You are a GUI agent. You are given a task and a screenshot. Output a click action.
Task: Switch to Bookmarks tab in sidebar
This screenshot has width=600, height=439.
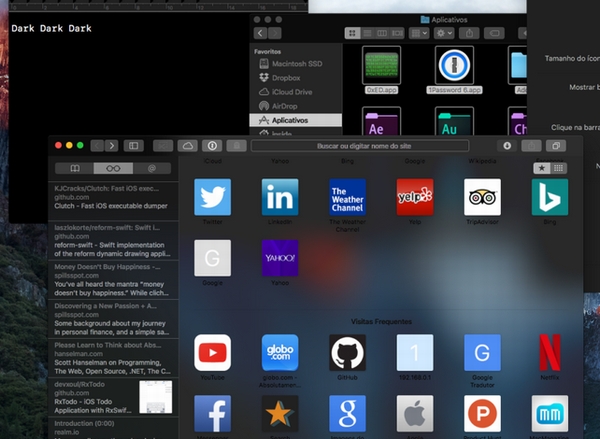73,168
